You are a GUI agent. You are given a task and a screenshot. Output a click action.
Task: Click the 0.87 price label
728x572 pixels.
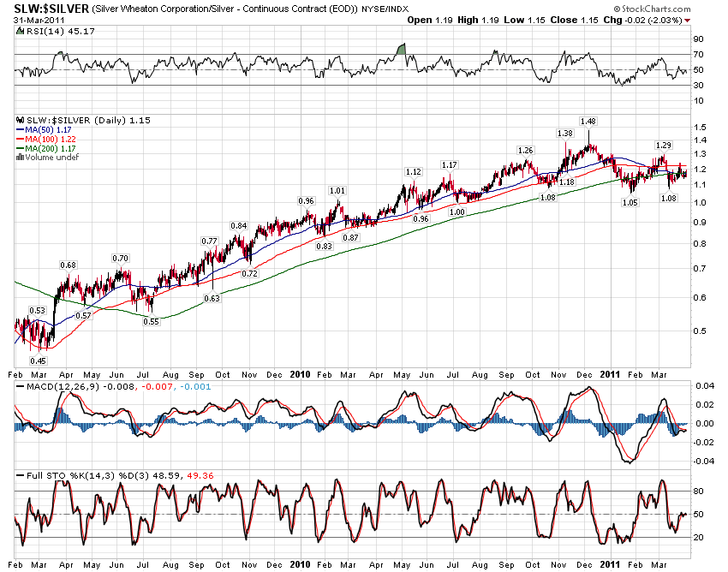pos(350,237)
